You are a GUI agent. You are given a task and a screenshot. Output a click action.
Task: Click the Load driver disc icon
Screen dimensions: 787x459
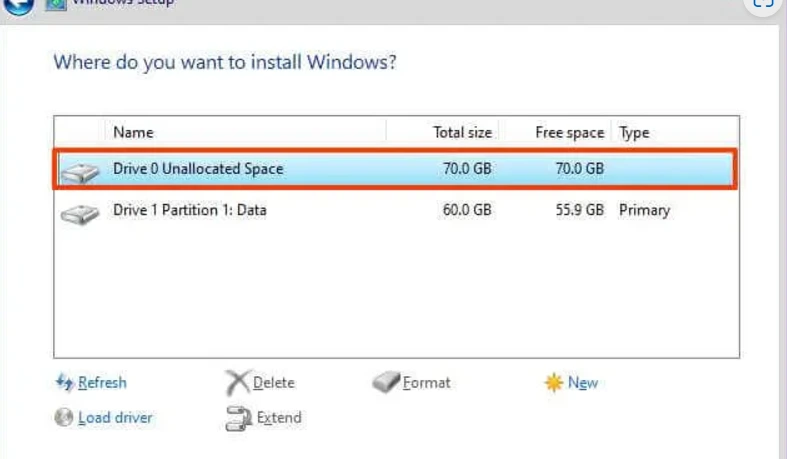pyautogui.click(x=64, y=417)
